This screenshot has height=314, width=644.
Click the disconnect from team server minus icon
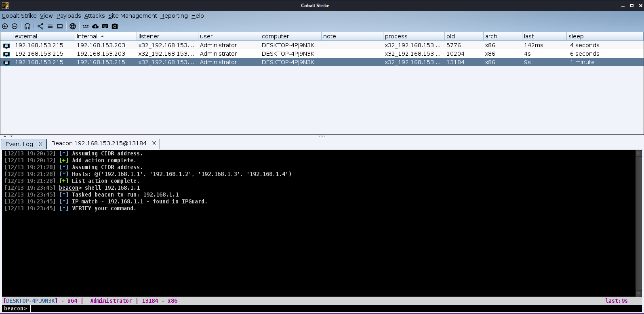click(x=15, y=26)
